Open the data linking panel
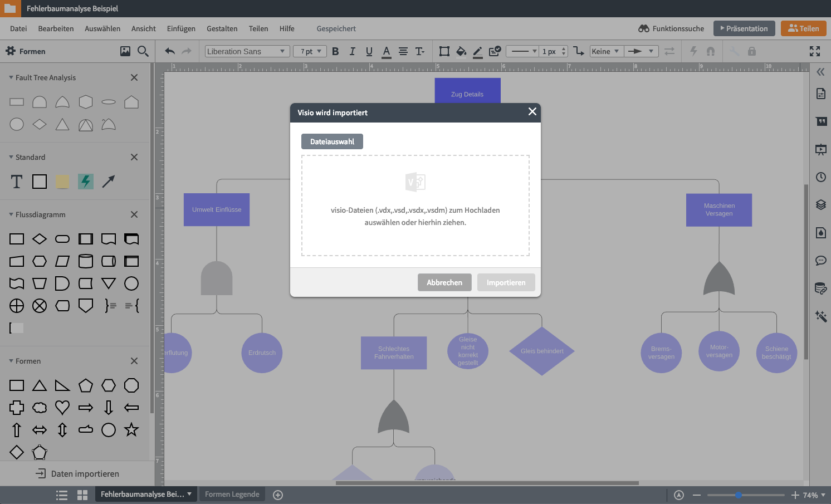 [821, 288]
